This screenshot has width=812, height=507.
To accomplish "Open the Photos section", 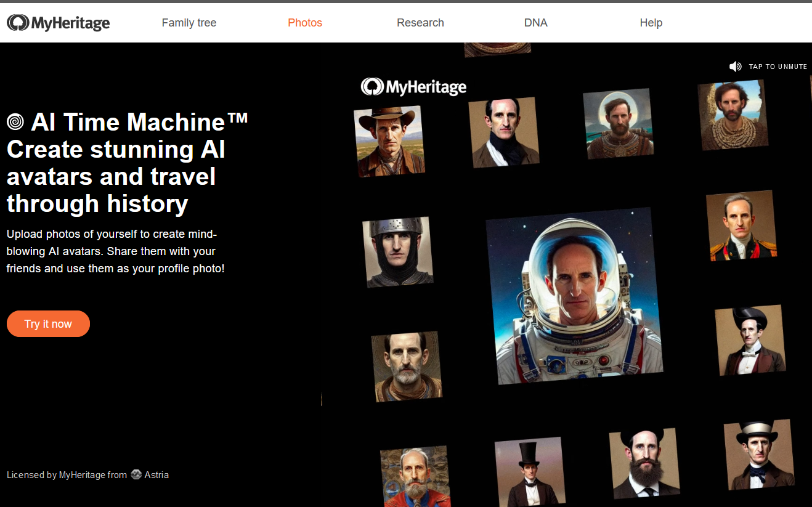I will tap(305, 22).
